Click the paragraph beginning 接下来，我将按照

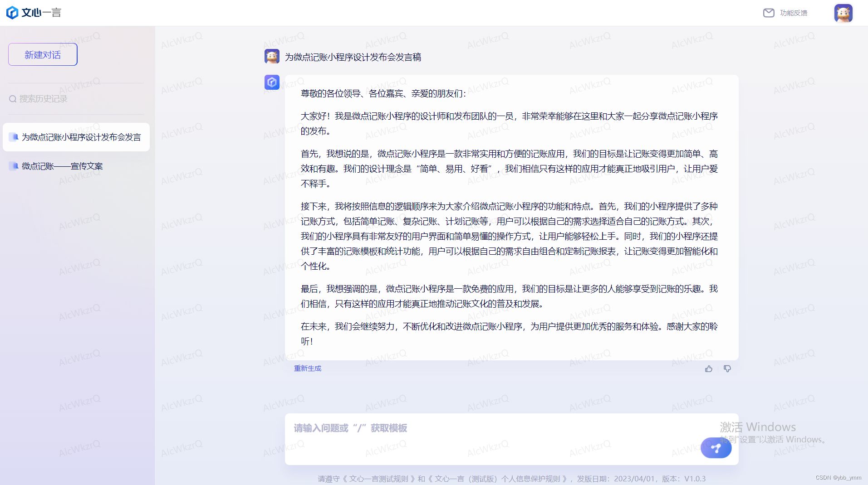pyautogui.click(x=509, y=236)
